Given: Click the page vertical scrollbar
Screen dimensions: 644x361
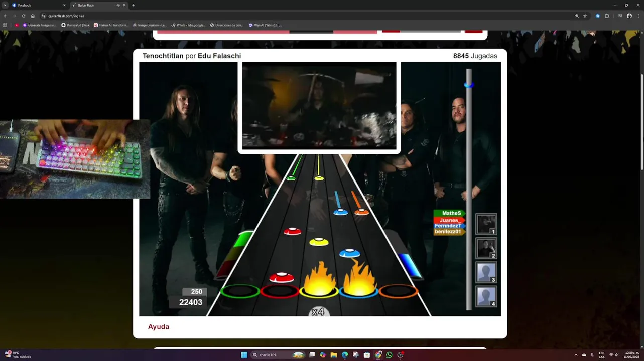Looking at the screenshot, I should [x=641, y=123].
